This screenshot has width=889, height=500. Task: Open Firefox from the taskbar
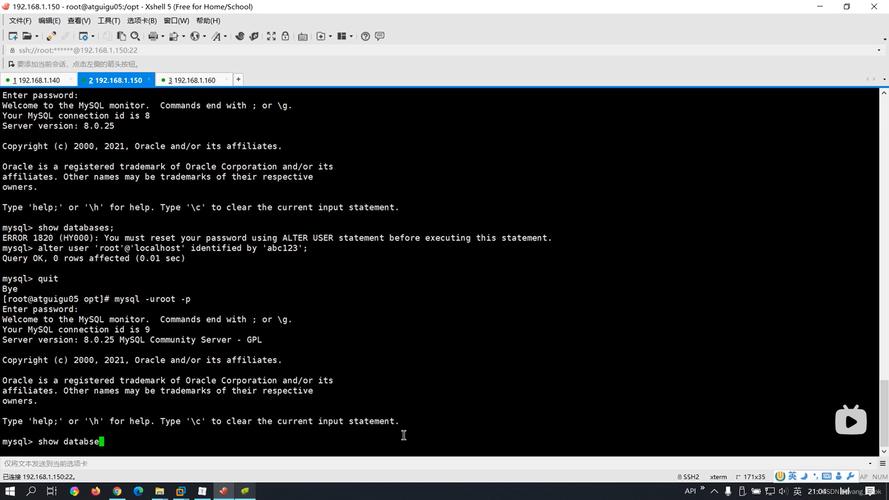point(95,491)
